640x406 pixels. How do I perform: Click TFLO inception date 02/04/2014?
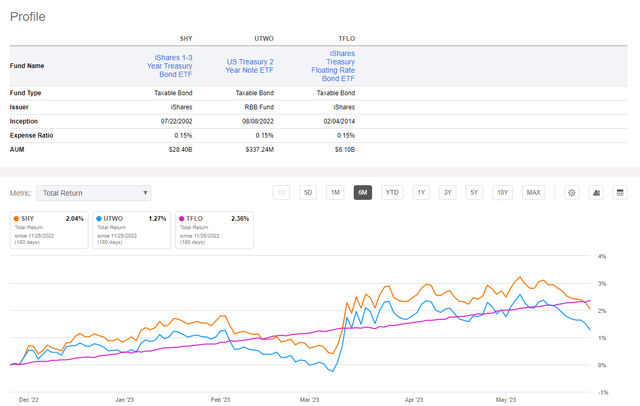pos(339,121)
